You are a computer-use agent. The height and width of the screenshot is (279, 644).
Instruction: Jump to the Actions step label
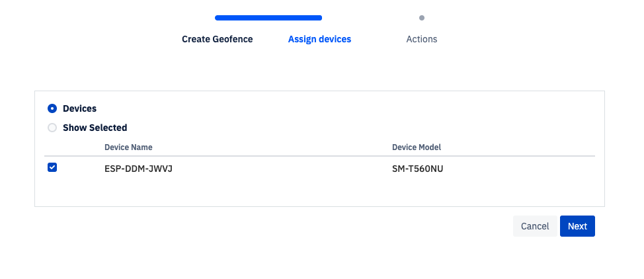pyautogui.click(x=421, y=39)
